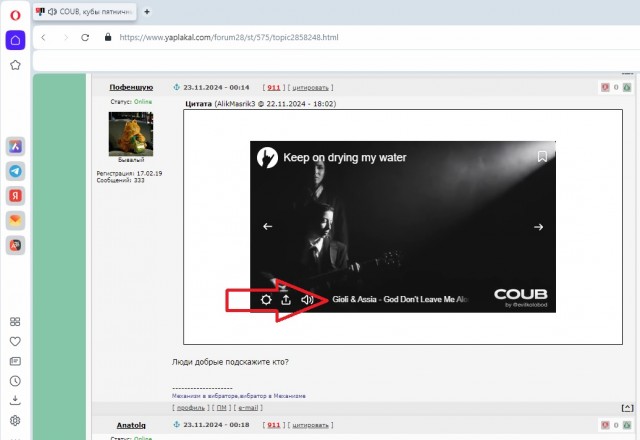Open the Aria AI sidebar icon

point(15,146)
